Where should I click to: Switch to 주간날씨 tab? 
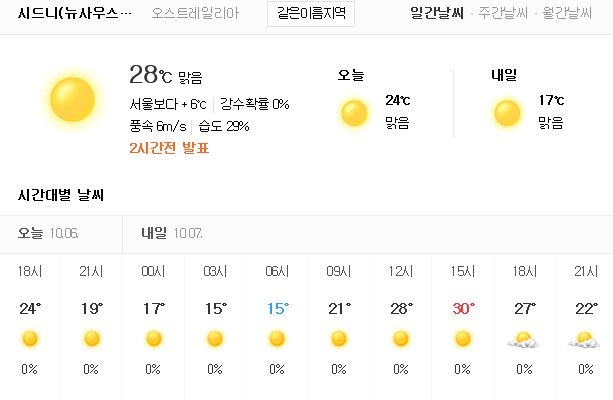503,14
